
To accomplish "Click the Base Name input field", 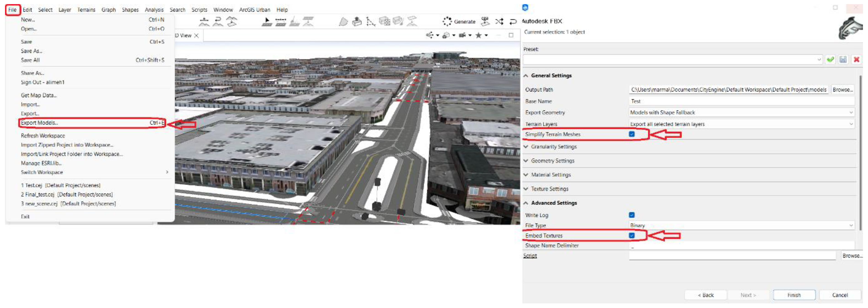I will [741, 101].
